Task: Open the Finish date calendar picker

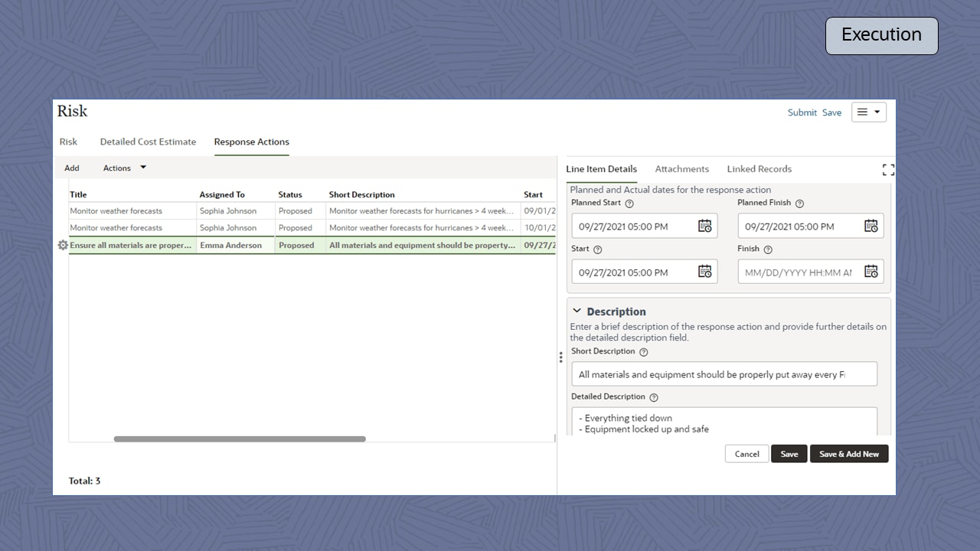Action: click(871, 272)
